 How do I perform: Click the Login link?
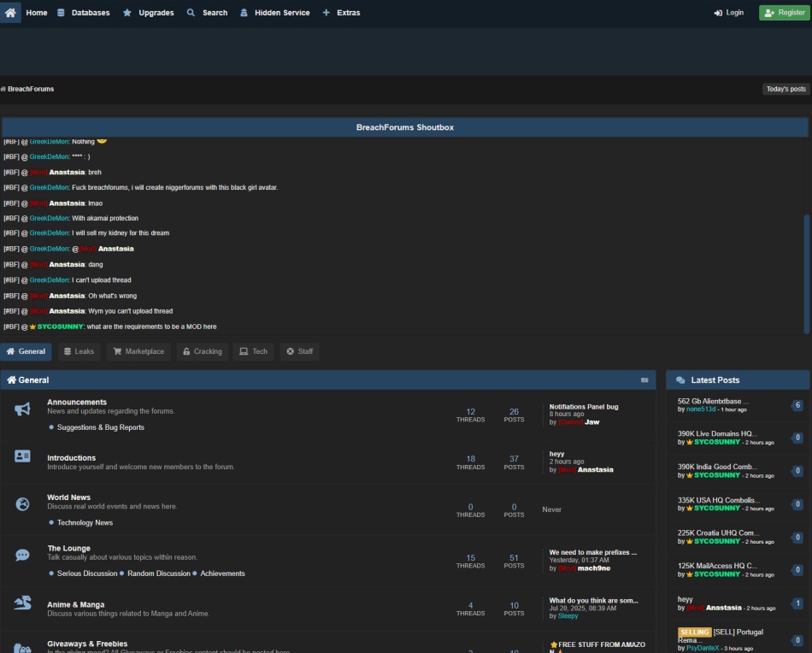click(x=728, y=13)
